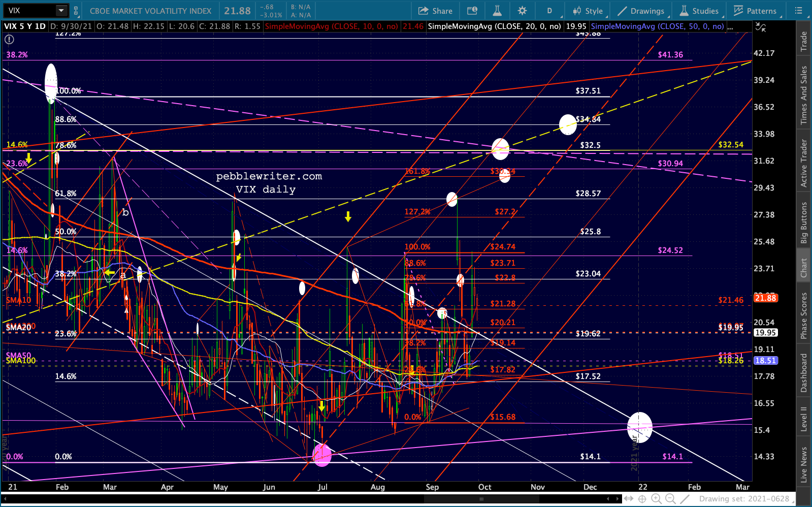Viewport: 812px width, 507px height.
Task: Open the Patterns menu
Action: pyautogui.click(x=755, y=11)
